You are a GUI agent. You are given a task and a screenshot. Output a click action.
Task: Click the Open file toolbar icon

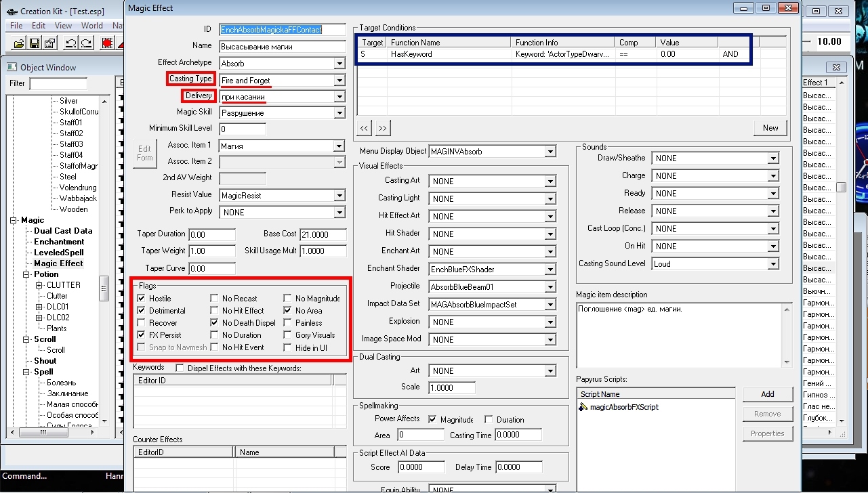(18, 43)
